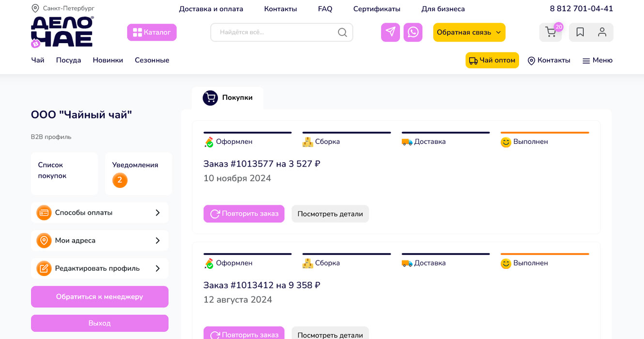Open the Мои адреса section
644x339 pixels.
point(100,241)
